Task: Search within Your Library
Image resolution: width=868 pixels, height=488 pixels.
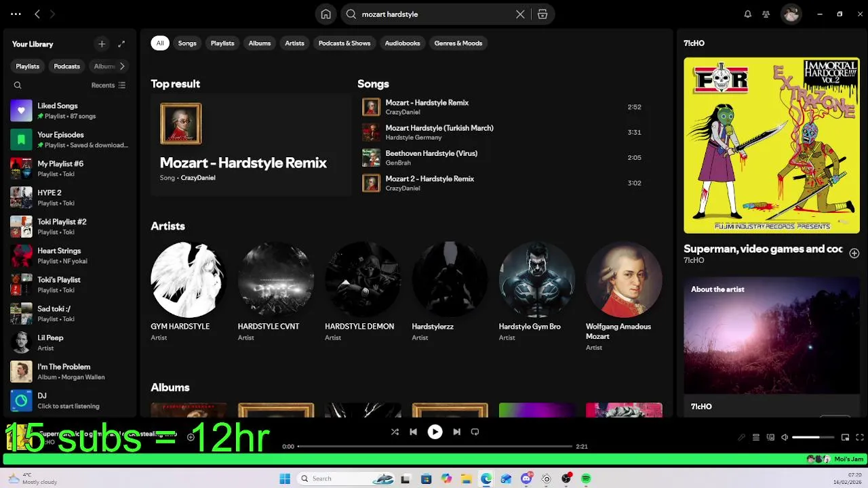Action: (18, 85)
